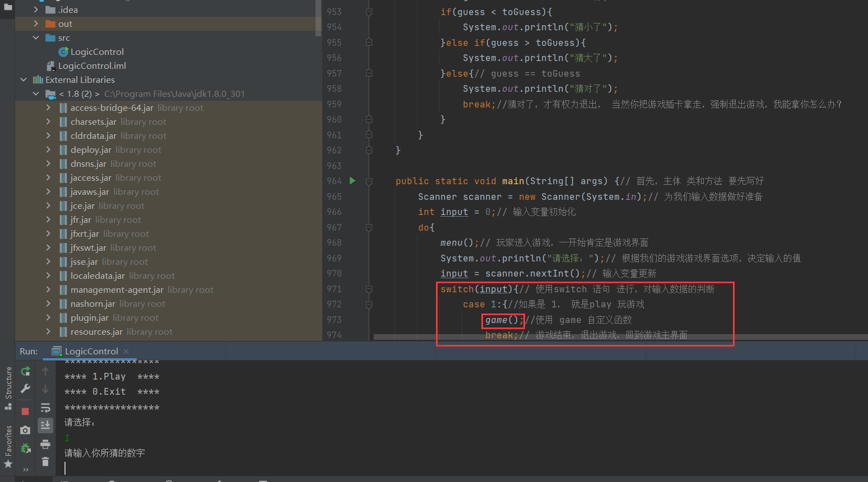The width and height of the screenshot is (868, 482).
Task: Open the Structure tool window tab
Action: 8,388
